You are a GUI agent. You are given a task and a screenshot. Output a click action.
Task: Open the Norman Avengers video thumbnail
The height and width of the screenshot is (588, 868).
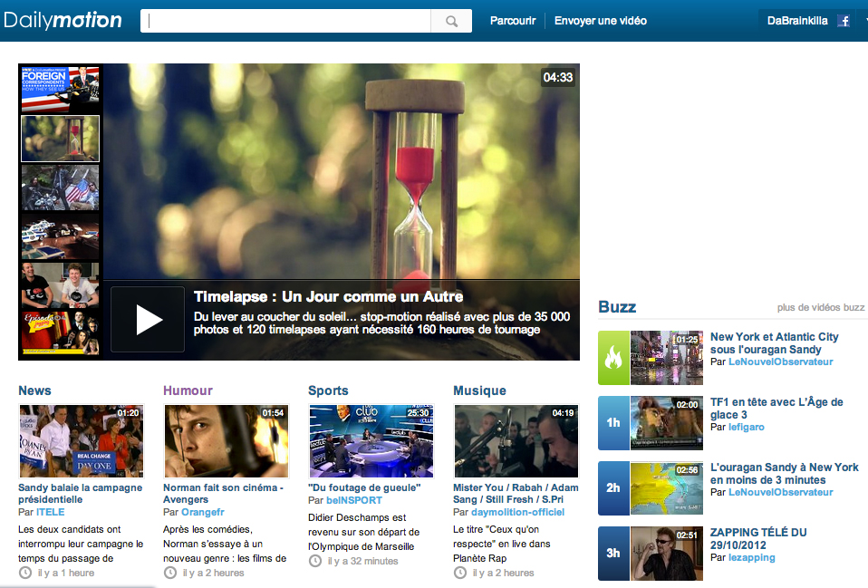click(227, 441)
